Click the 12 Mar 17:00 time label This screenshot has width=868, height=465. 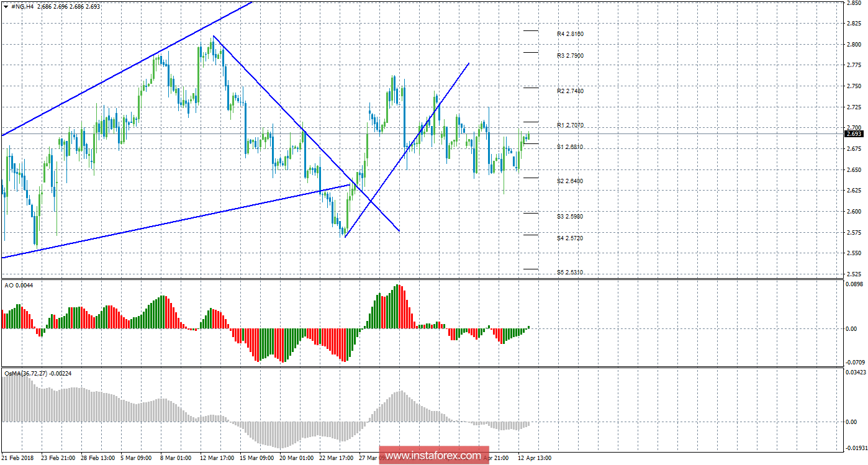[x=217, y=458]
